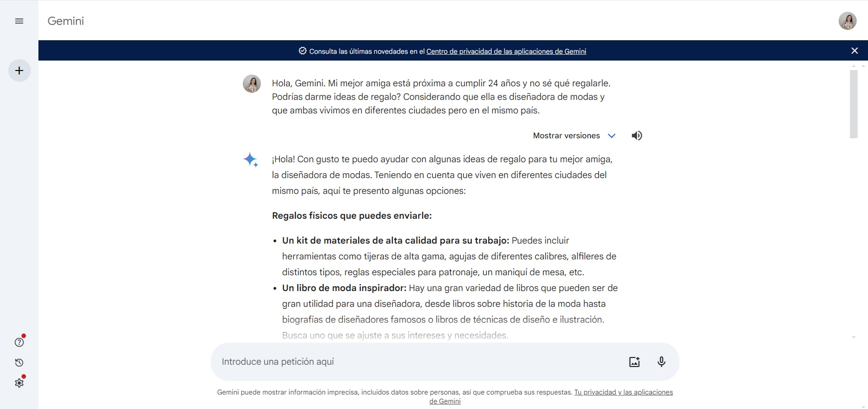
Task: Click the account profile avatar top right
Action: [x=847, y=21]
